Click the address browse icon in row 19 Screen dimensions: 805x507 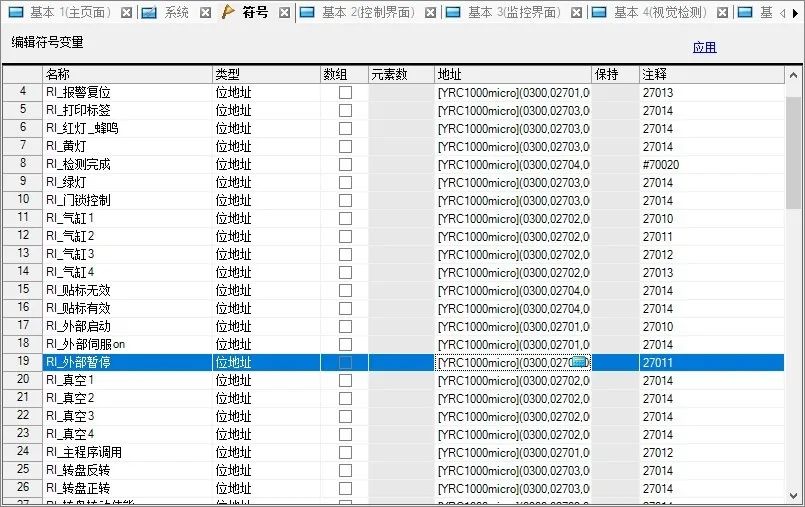(580, 362)
